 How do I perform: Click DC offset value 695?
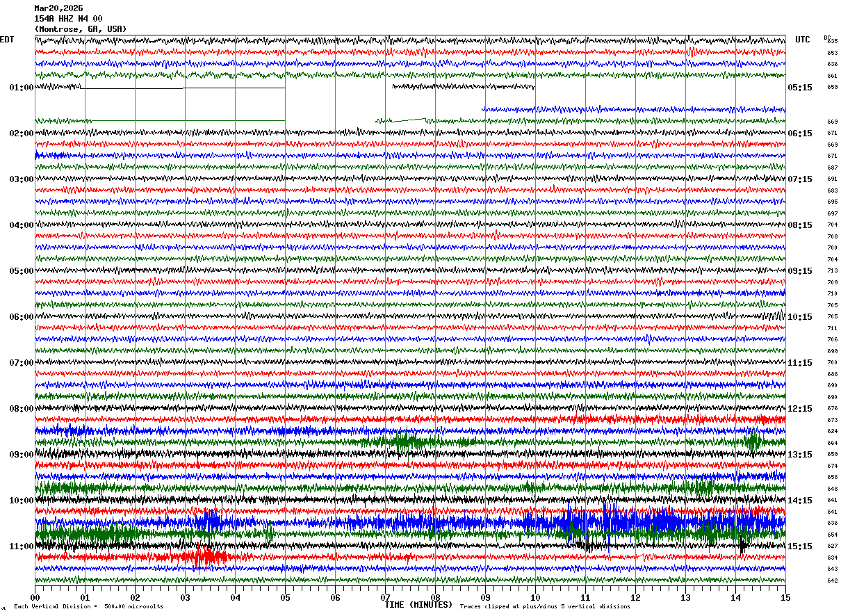832,202
